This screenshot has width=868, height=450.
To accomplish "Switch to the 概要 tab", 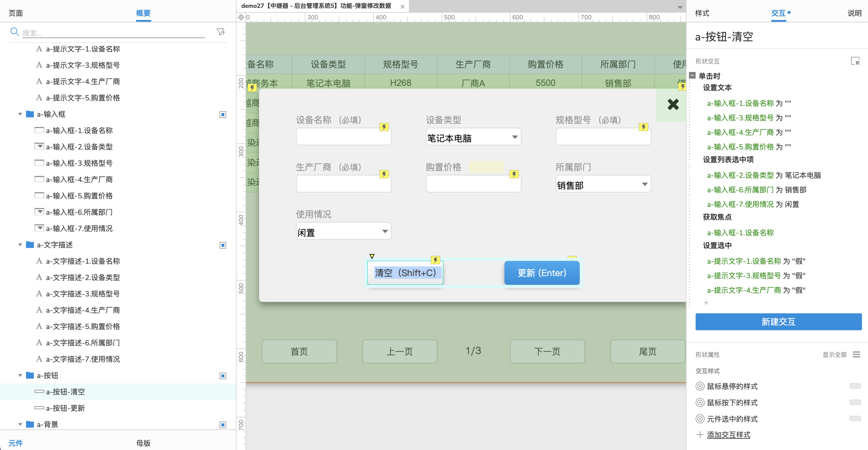I will 143,13.
